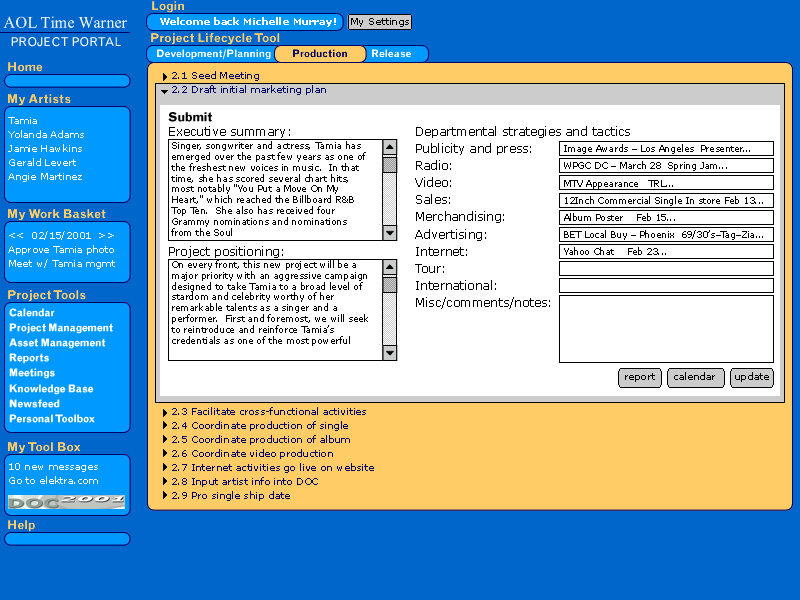800x600 pixels.
Task: Open Knowledge Base in Project Tools
Action: (51, 388)
